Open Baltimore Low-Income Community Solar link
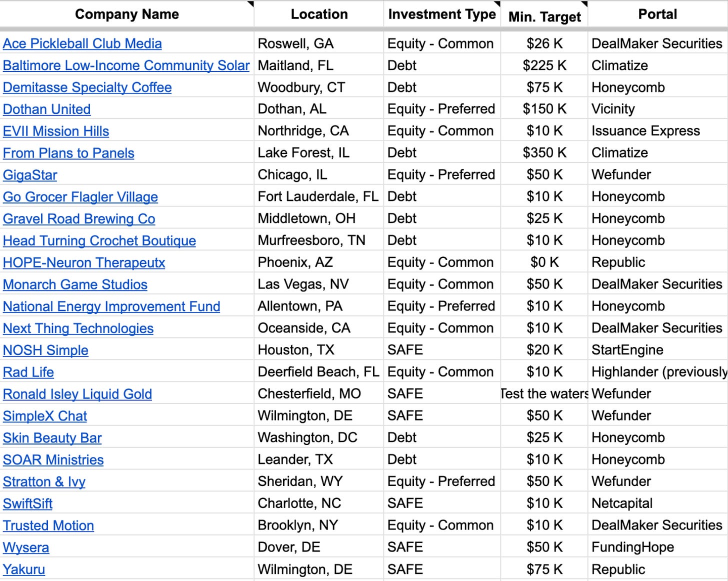This screenshot has width=728, height=581. (126, 65)
